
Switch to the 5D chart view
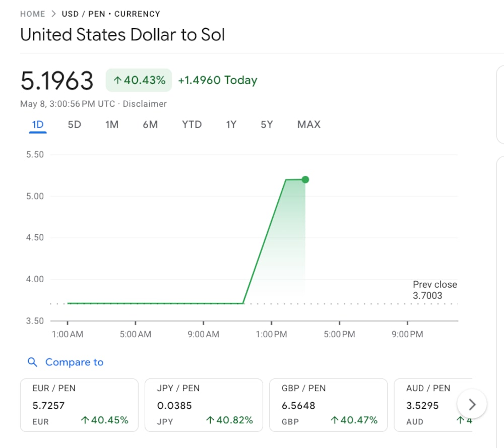tap(74, 124)
